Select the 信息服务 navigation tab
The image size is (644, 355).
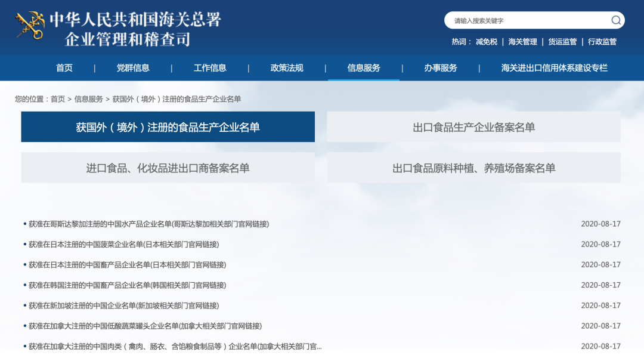(363, 68)
